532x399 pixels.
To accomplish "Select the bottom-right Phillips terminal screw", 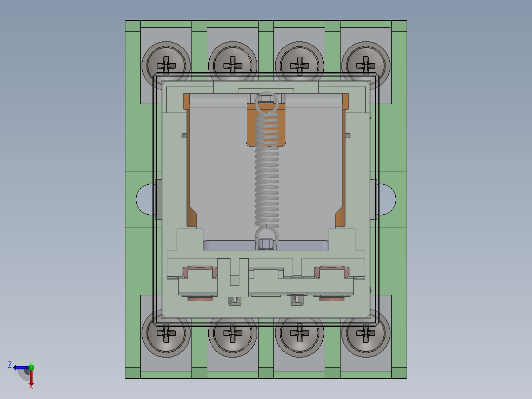I will 365,333.
